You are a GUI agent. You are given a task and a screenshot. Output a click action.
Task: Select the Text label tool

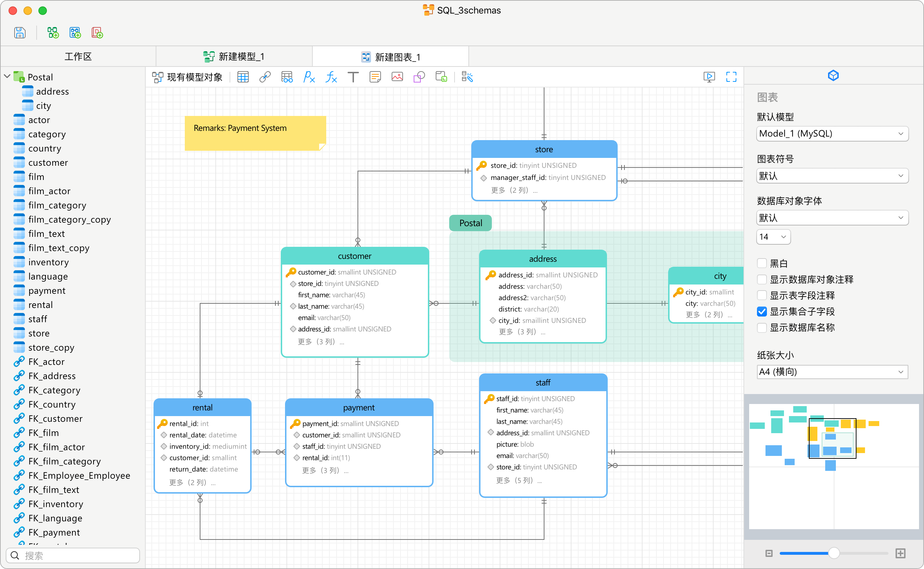pos(353,77)
